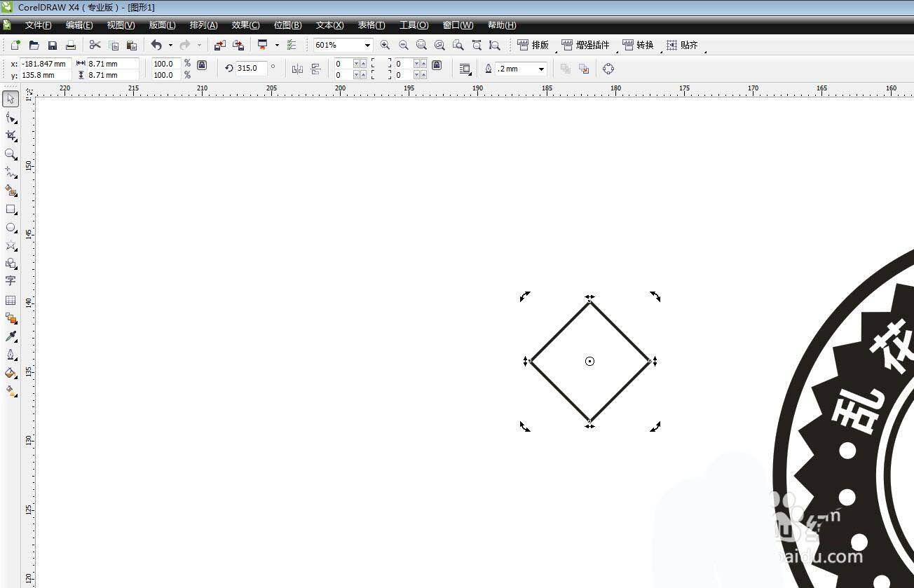Click the 贴齐 snap button
This screenshot has width=914, height=588.
coord(682,45)
